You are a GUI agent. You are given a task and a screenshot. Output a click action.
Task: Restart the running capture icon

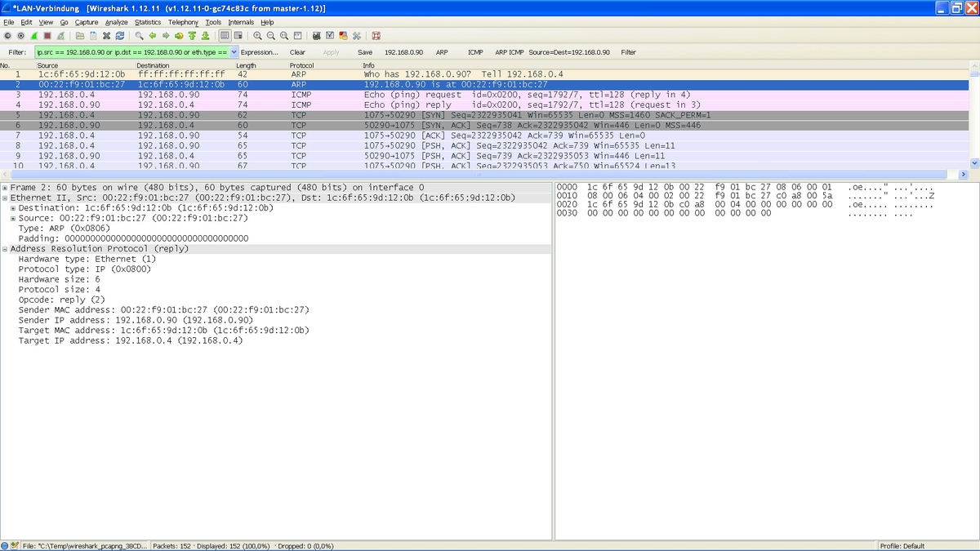pyautogui.click(x=61, y=36)
